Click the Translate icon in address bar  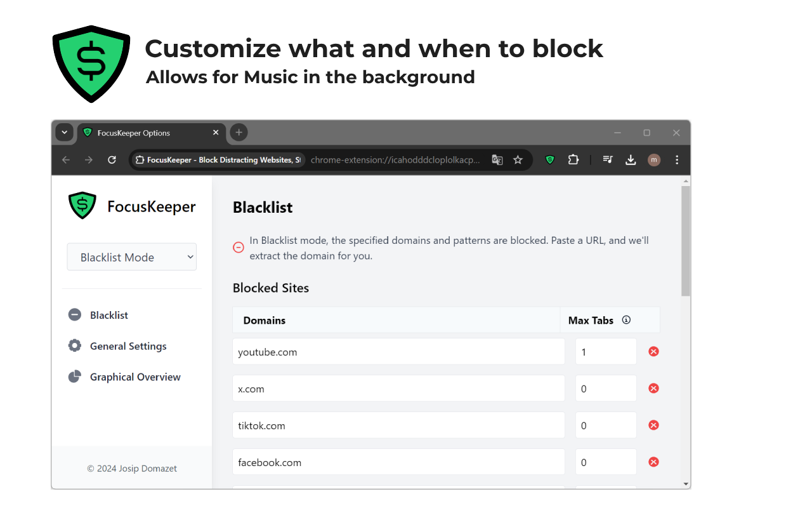point(497,159)
